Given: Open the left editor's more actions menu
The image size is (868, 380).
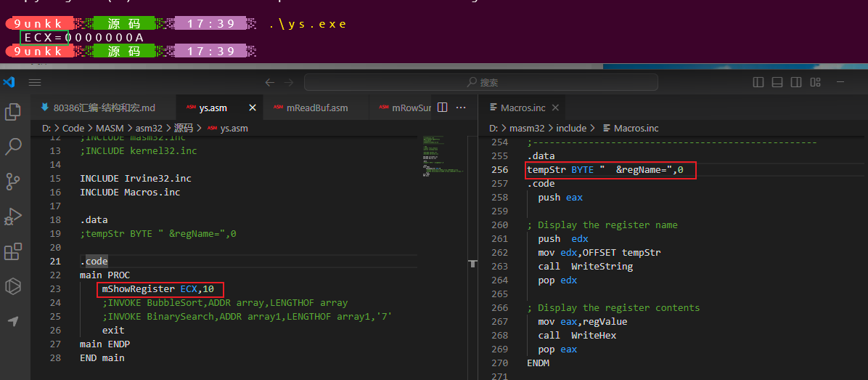Looking at the screenshot, I should (x=461, y=108).
